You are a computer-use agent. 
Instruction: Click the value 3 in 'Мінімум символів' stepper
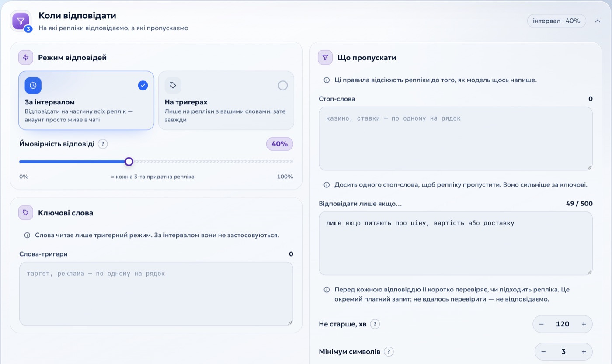563,352
